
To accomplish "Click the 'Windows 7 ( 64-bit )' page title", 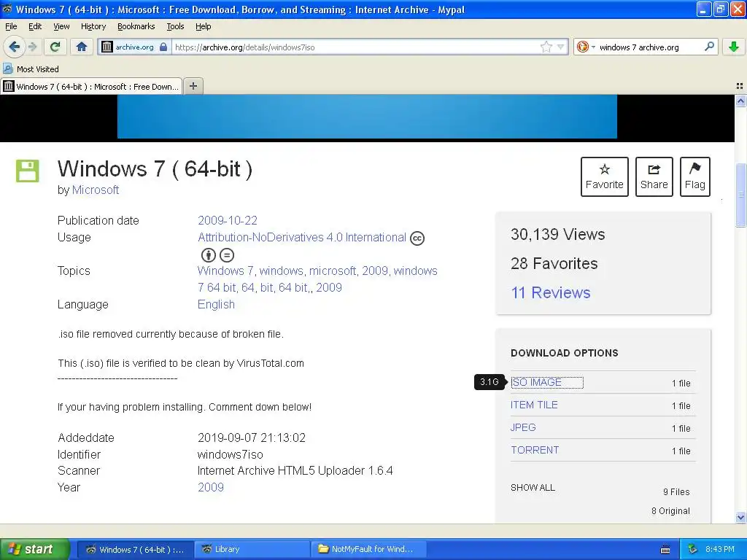I will click(x=155, y=169).
